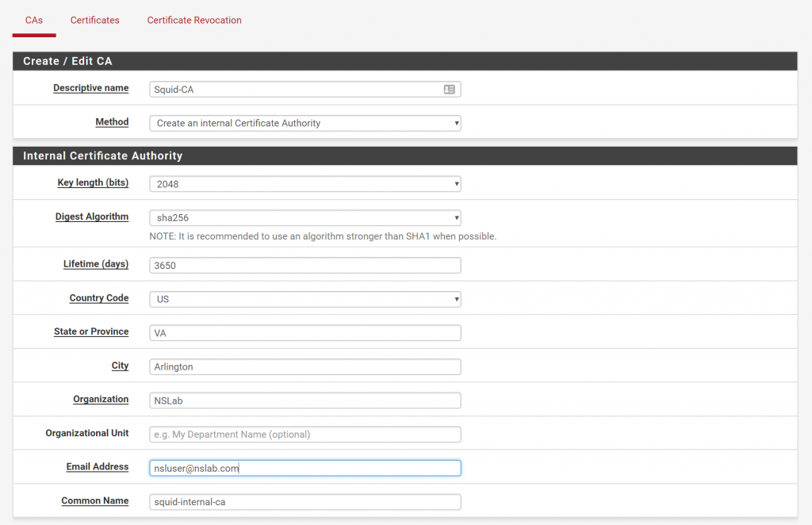The image size is (812, 525).
Task: Open the Certificate Revocation tab
Action: (x=194, y=20)
